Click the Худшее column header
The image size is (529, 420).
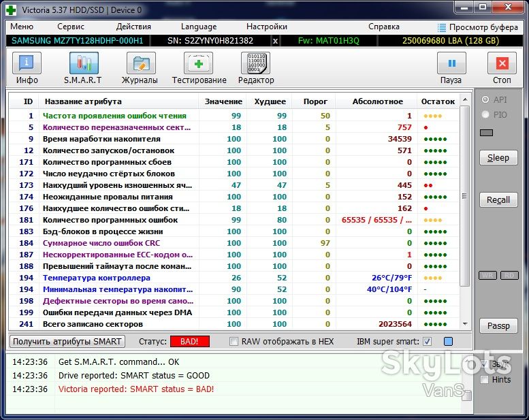pos(270,101)
